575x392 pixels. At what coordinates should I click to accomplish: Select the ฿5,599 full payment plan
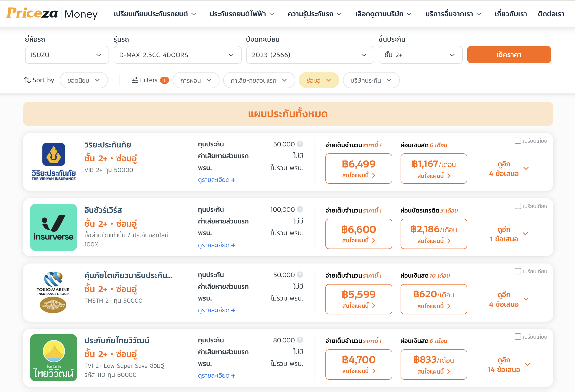(359, 299)
